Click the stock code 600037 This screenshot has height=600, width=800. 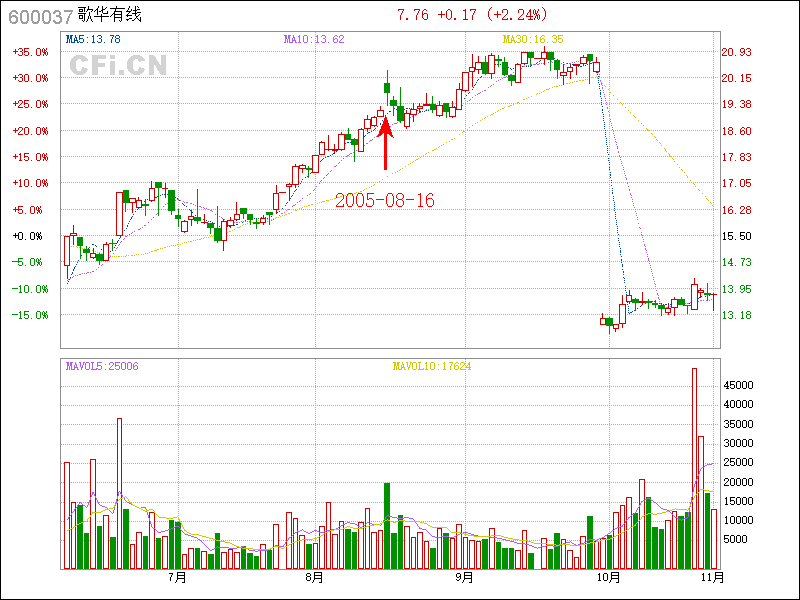pyautogui.click(x=40, y=17)
